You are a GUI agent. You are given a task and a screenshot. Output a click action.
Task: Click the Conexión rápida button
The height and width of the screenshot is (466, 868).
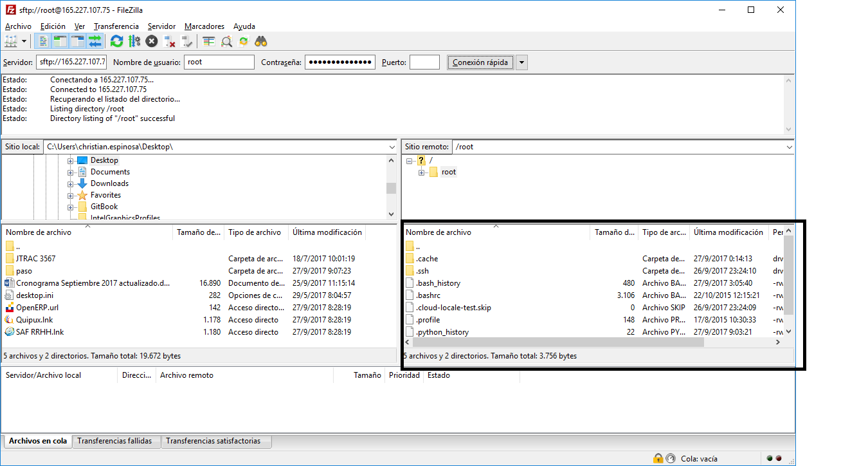tap(480, 62)
